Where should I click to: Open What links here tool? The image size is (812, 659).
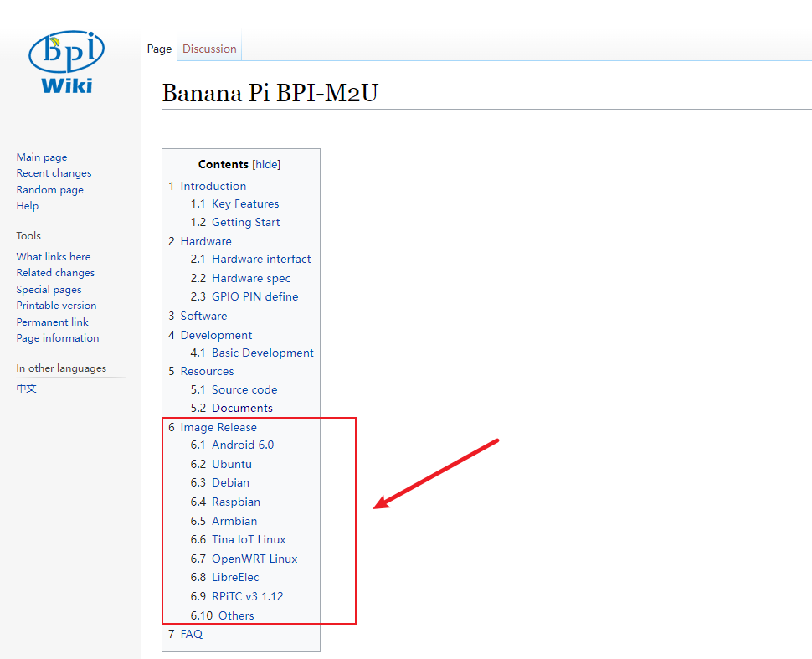(54, 256)
